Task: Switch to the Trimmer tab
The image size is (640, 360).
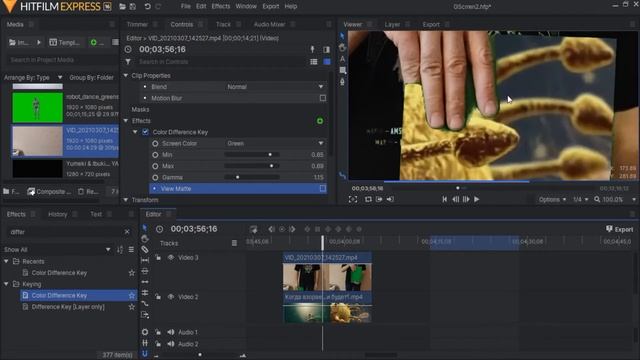Action: (x=137, y=24)
